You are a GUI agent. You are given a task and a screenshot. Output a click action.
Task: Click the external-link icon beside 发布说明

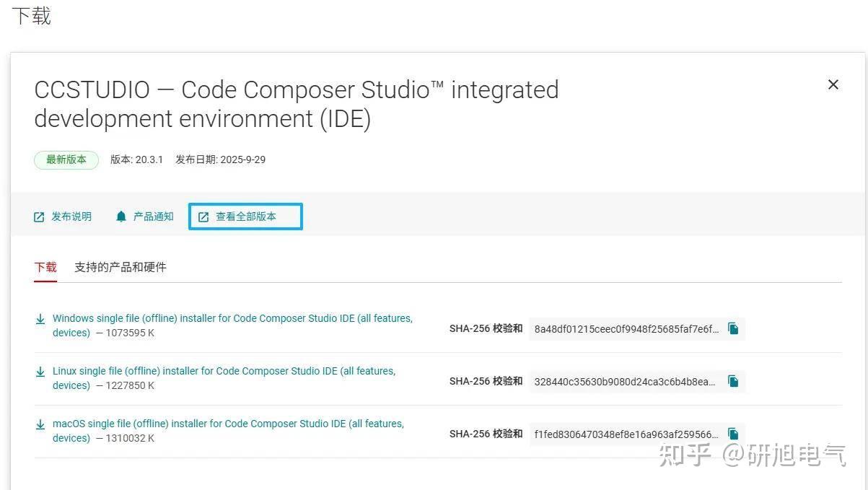(x=40, y=217)
